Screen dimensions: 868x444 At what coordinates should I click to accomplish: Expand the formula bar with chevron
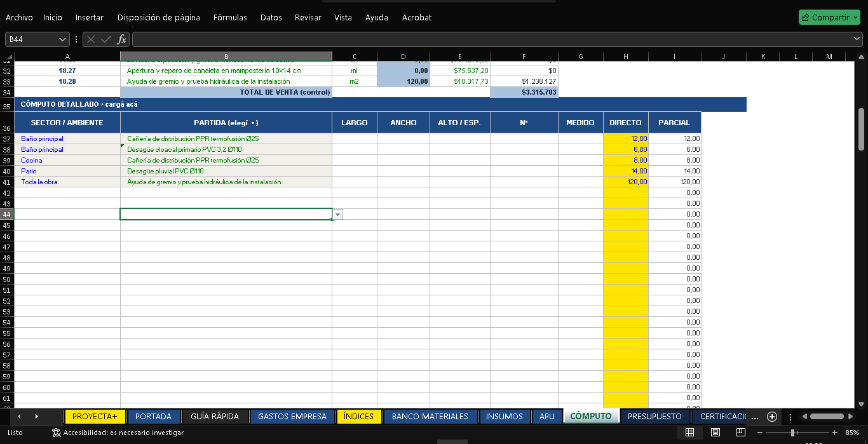click(857, 39)
